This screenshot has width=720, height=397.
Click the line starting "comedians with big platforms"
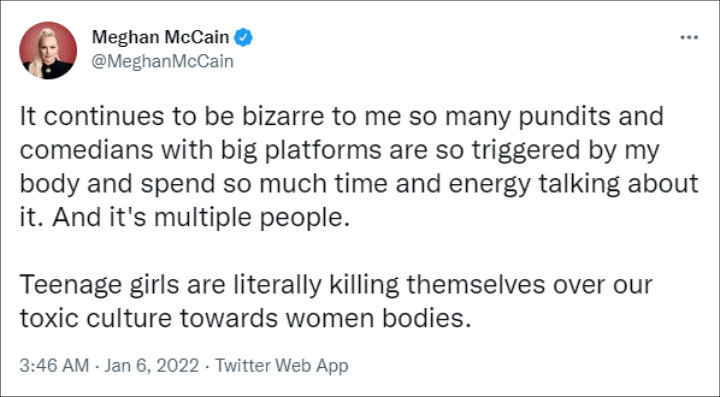tap(339, 150)
